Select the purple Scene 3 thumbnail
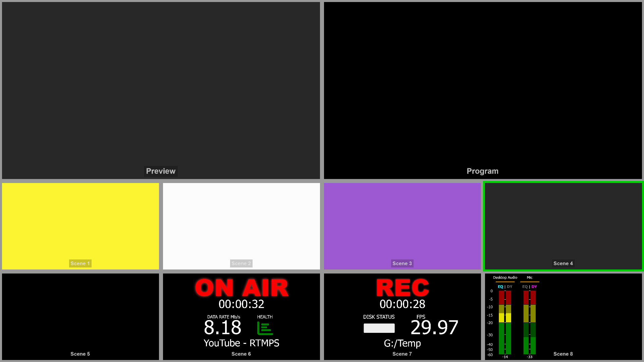Screen dimensions: 644x362 click(402, 226)
